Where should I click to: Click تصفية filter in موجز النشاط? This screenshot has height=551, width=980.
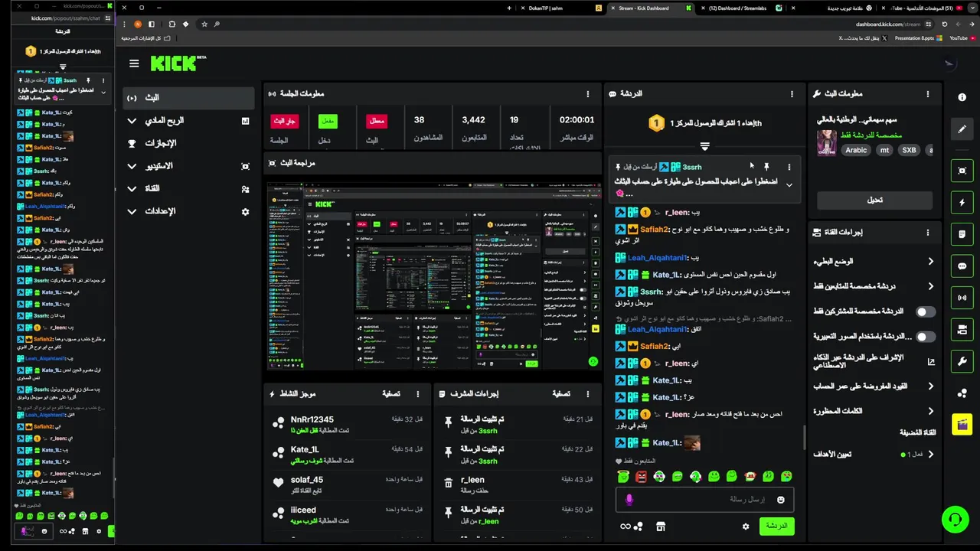(x=391, y=393)
